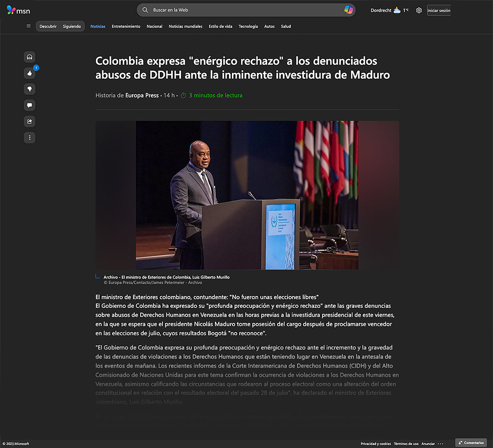Click © 2025 Microsoft text
Image resolution: width=493 pixels, height=448 pixels.
pos(16,444)
